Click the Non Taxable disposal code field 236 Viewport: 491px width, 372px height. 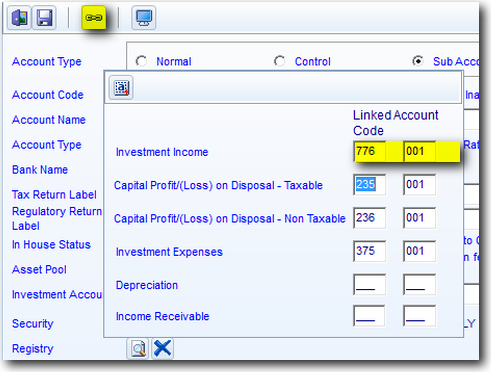(369, 218)
